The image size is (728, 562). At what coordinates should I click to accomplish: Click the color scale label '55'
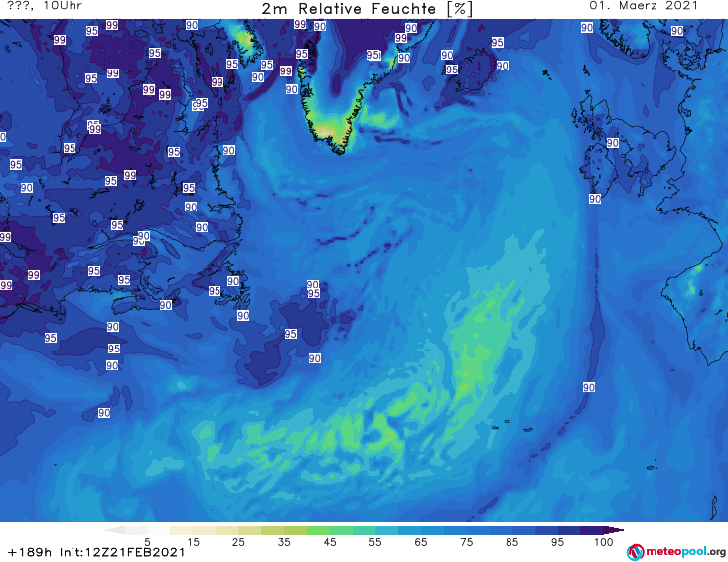pos(375,542)
